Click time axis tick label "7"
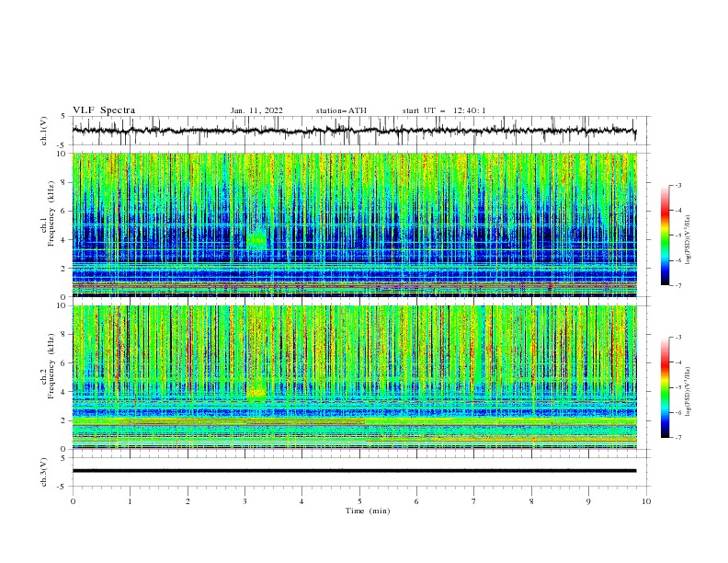This screenshot has width=728, height=563. point(474,501)
